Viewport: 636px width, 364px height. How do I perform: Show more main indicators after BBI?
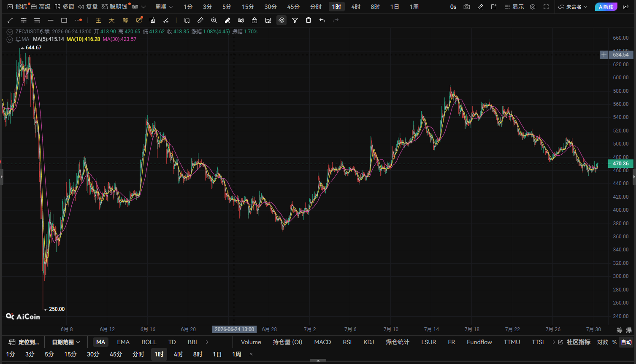(x=207, y=342)
